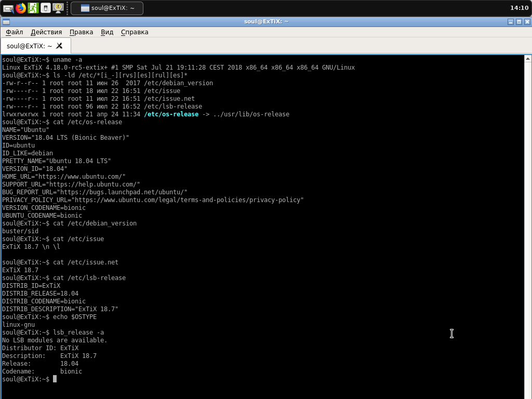The width and height of the screenshot is (532, 399).
Task: Click the buster/sid output line
Action: [x=20, y=231]
